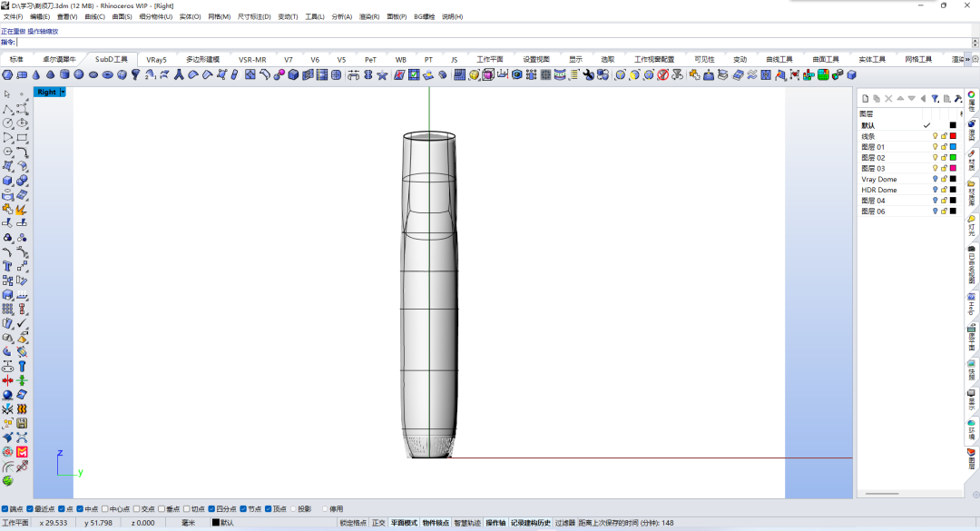Open the layer filter funnel icon
This screenshot has height=531, width=980.
click(x=935, y=99)
